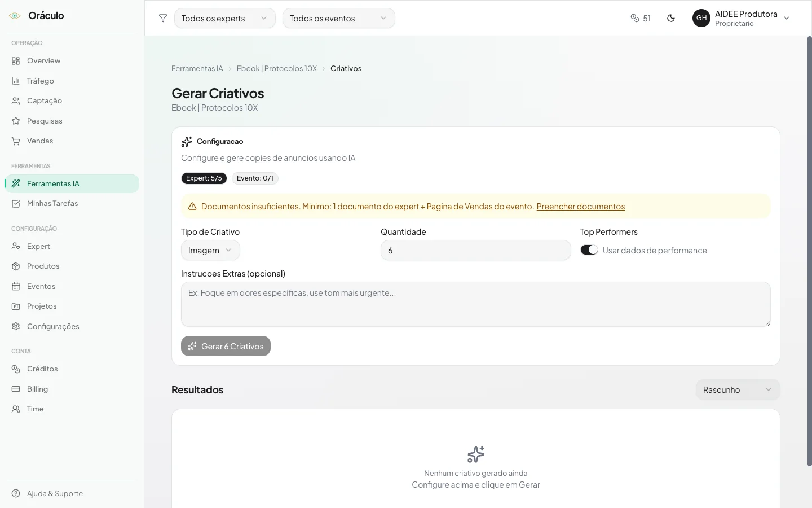Click the Minhas Tarefas checklist icon
Viewport: 812px width, 508px height.
coord(16,204)
